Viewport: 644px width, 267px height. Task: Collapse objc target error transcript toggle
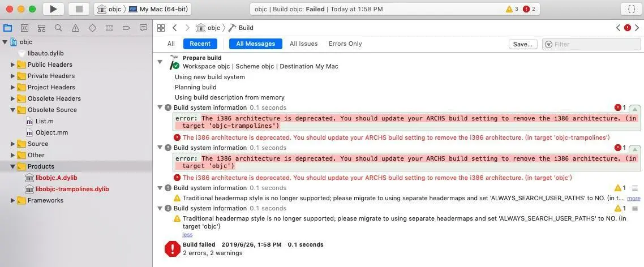coord(635,149)
